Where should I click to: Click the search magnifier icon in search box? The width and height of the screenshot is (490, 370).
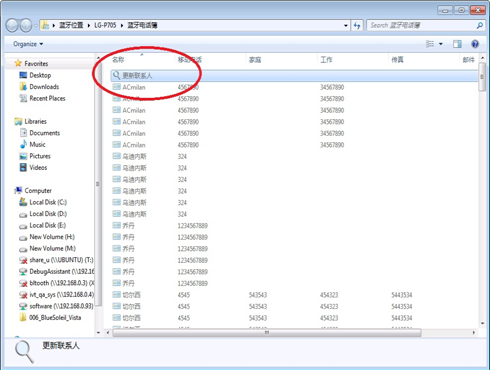(x=480, y=25)
